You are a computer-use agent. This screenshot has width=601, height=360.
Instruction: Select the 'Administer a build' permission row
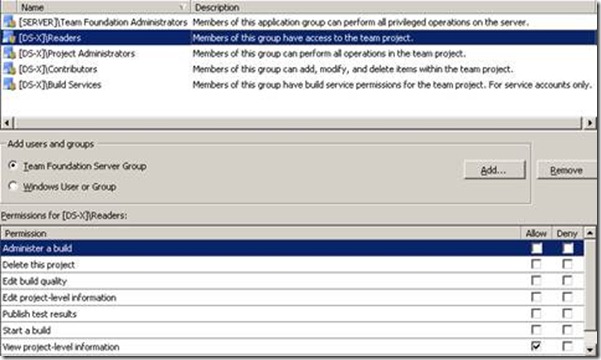(x=292, y=248)
